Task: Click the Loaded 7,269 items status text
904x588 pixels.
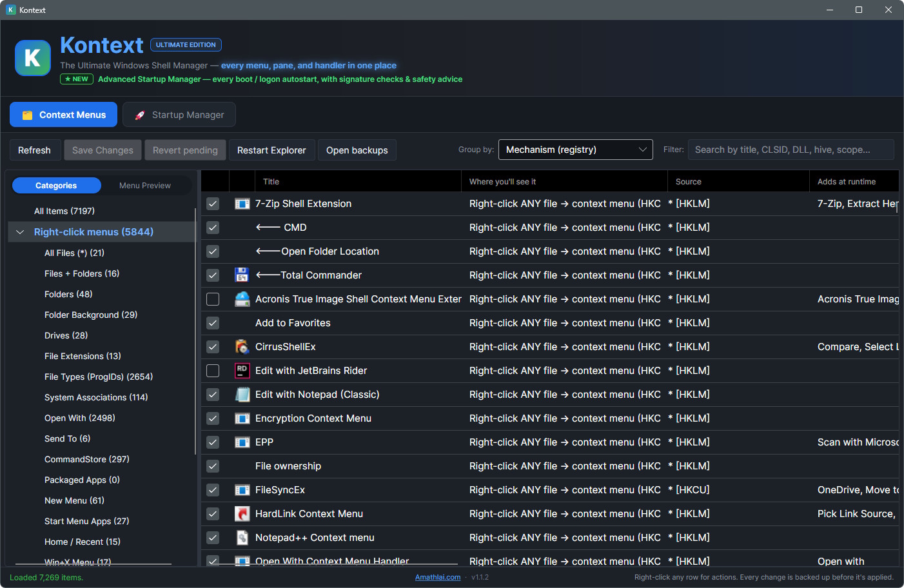Action: (46, 577)
